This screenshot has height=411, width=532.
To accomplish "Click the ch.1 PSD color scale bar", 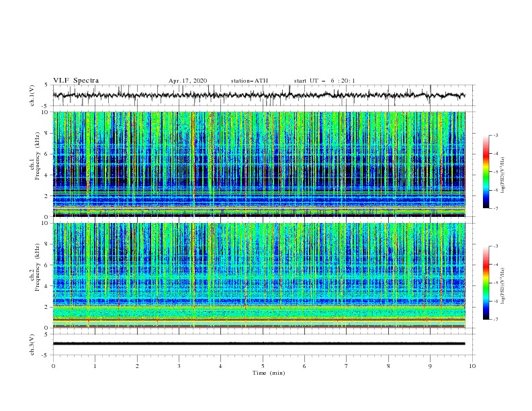I will coord(486,172).
